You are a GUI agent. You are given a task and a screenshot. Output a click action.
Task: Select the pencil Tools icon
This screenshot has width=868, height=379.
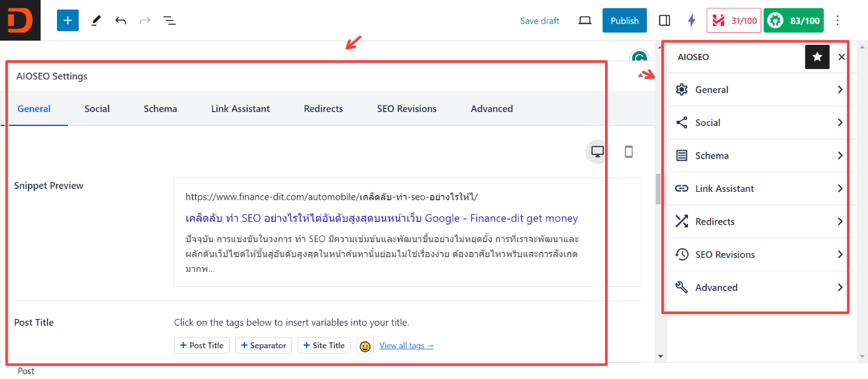point(96,21)
